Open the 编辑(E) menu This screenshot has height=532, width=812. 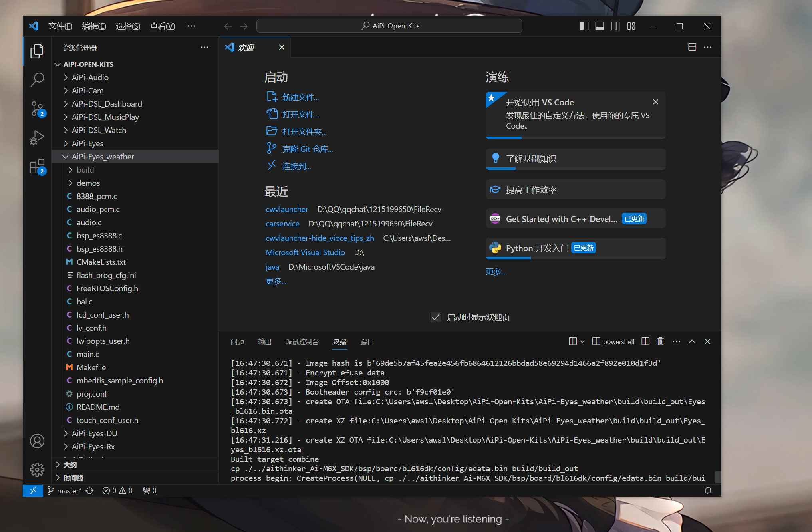[94, 26]
